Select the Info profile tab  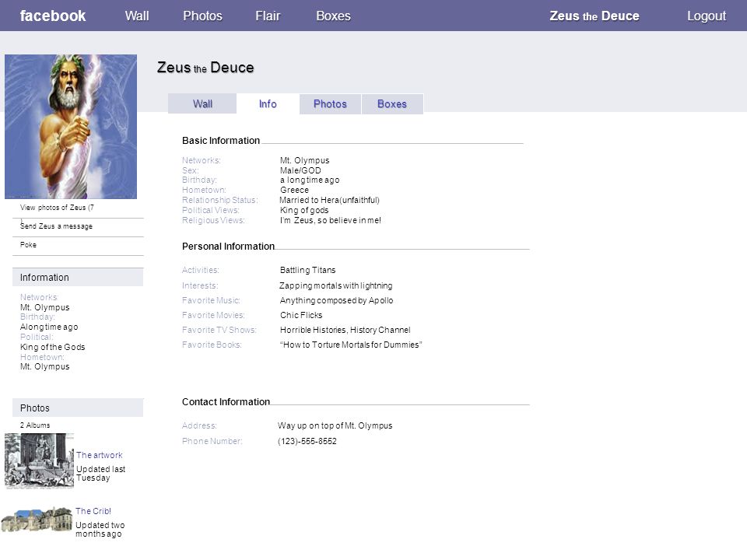(268, 103)
